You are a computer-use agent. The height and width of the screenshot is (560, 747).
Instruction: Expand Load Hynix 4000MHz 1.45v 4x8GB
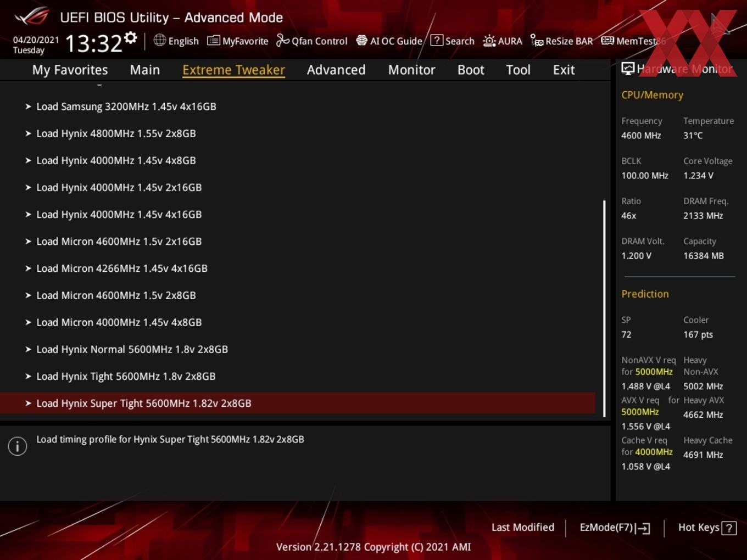click(x=297, y=160)
